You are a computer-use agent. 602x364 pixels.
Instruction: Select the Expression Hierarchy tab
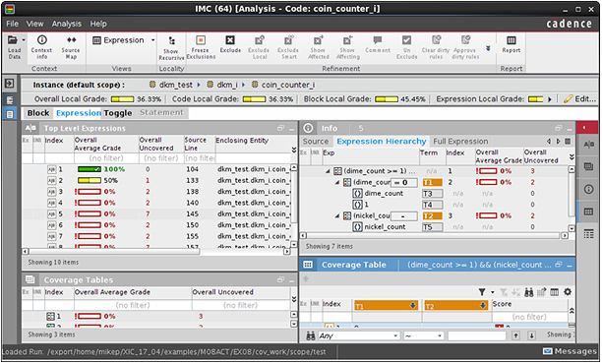click(x=382, y=142)
